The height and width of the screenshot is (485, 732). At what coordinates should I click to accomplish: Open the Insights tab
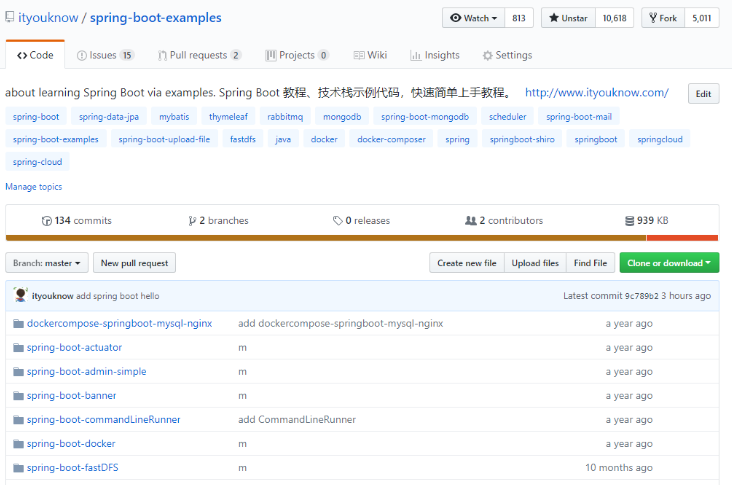(x=435, y=55)
